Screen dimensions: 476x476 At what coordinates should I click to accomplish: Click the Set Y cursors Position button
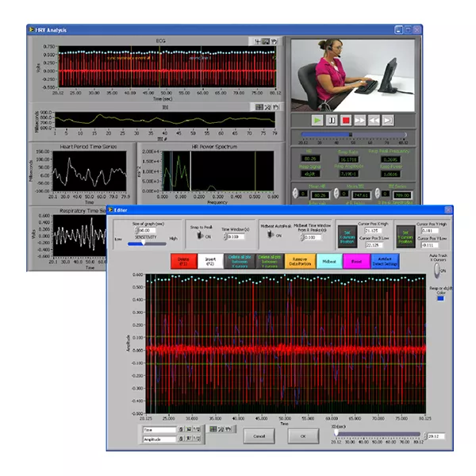[x=405, y=236]
